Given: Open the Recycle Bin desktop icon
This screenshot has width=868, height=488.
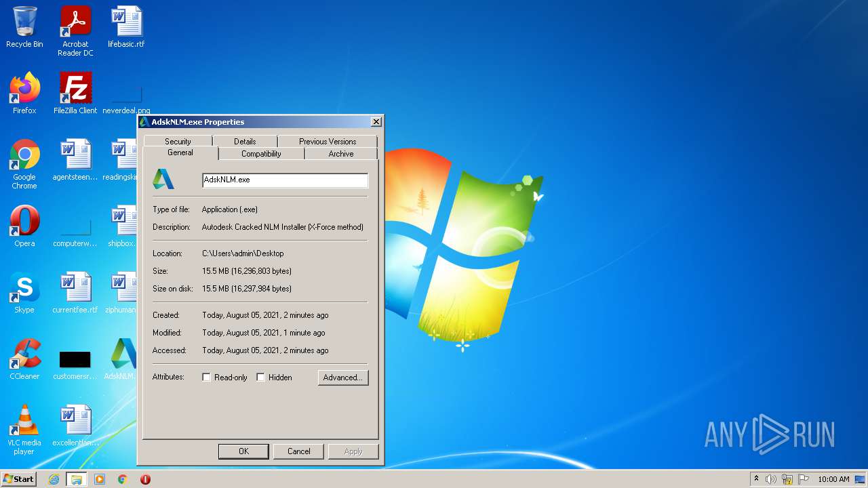Looking at the screenshot, I should tap(24, 27).
